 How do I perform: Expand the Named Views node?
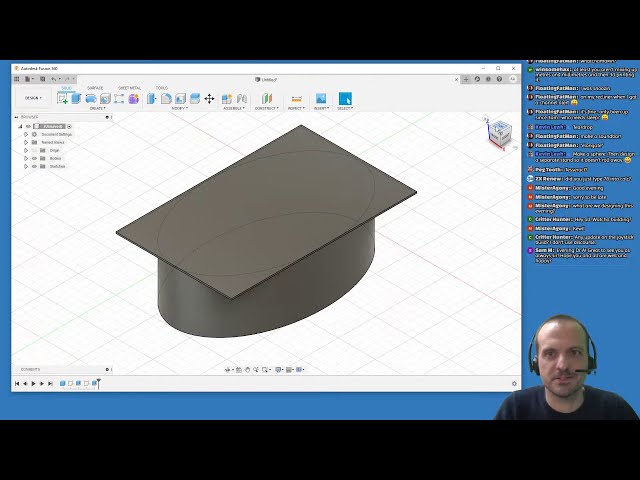pyautogui.click(x=26, y=142)
